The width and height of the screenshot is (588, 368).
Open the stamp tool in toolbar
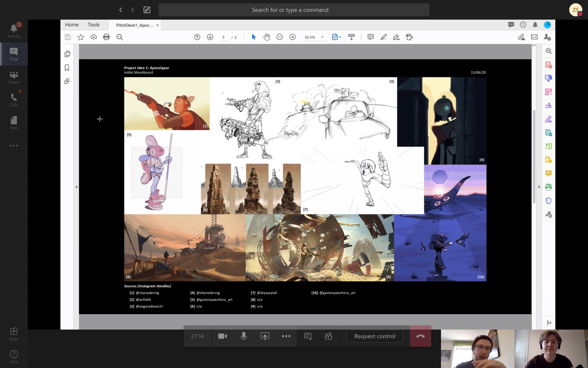(x=409, y=37)
